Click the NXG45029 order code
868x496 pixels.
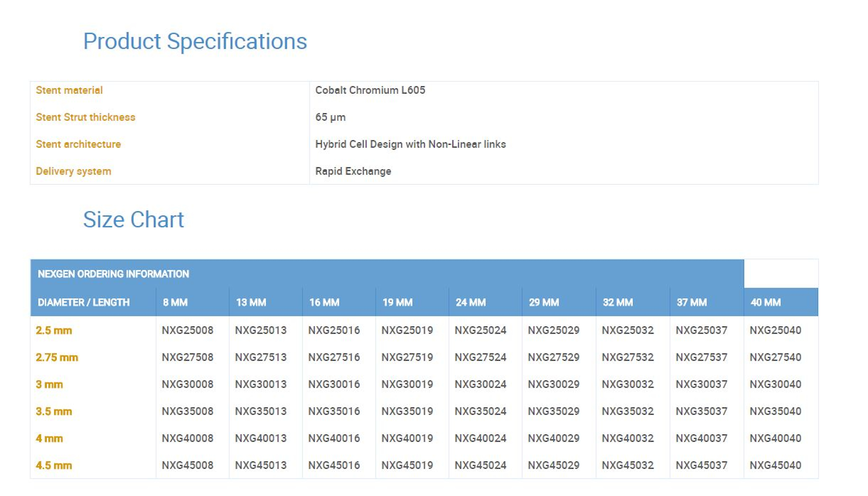pos(554,465)
